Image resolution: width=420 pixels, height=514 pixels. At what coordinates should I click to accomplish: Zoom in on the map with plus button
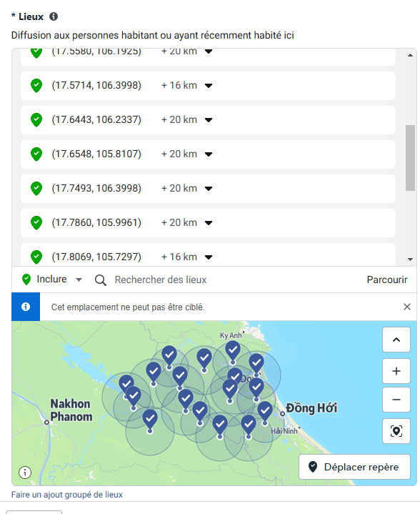[x=396, y=371]
